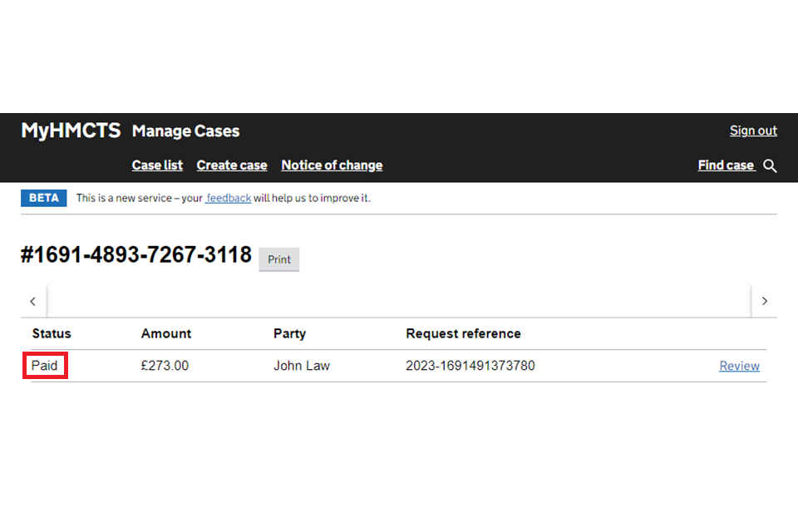Select the Paid status cell
The height and width of the screenshot is (532, 798).
[x=45, y=366]
